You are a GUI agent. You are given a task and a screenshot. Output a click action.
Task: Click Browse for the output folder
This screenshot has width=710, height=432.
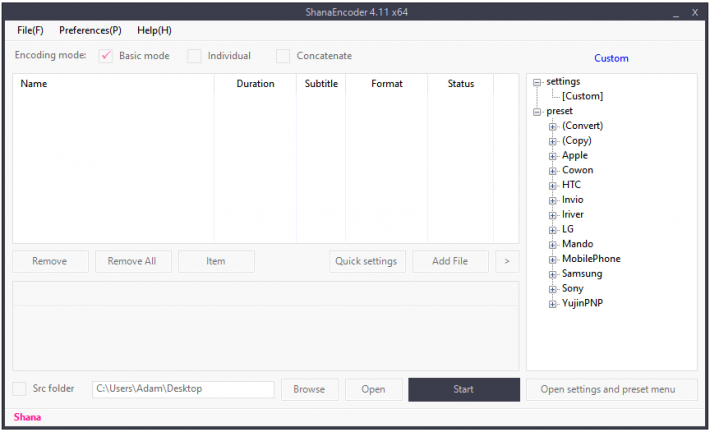(310, 389)
